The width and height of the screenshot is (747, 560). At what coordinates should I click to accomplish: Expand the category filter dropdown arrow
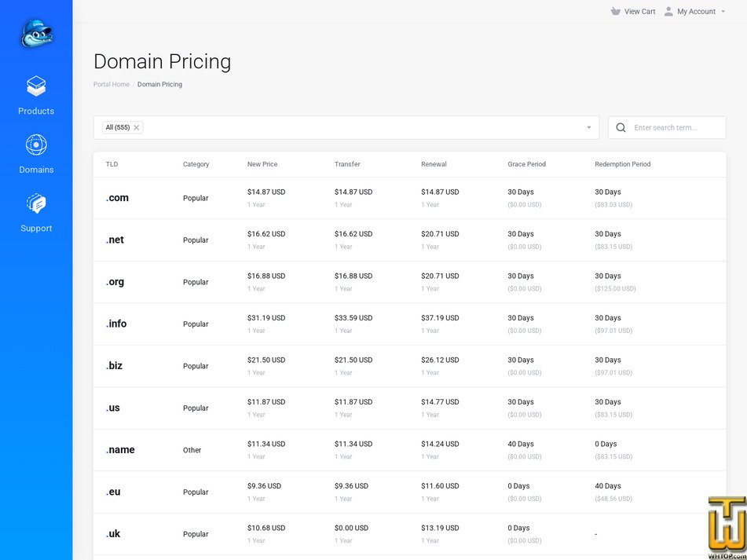coord(588,128)
